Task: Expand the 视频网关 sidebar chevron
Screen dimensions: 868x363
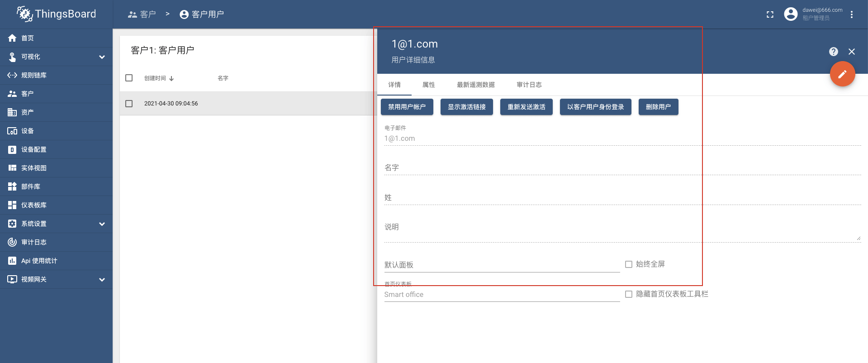Action: point(102,280)
